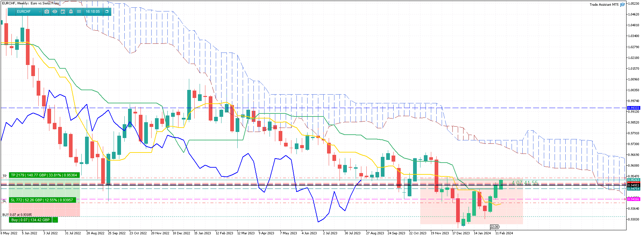
Task: Take a chart screenshot with camera icon
Action: coord(47,11)
